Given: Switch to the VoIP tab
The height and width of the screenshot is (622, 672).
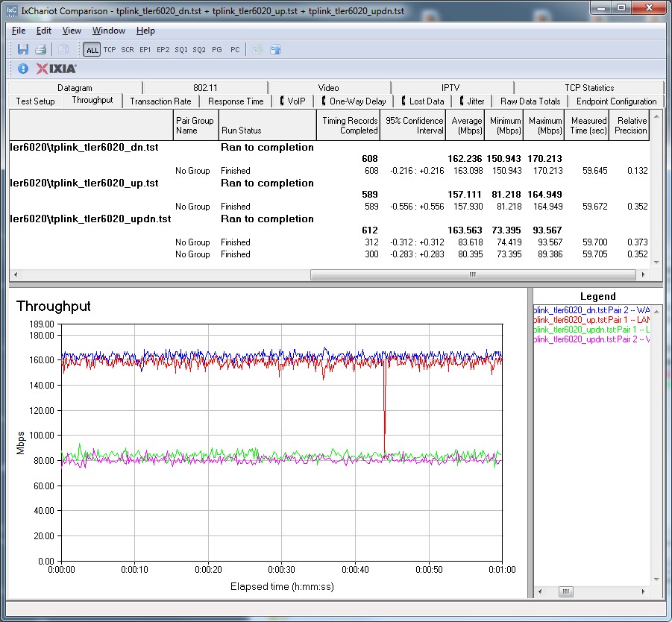Looking at the screenshot, I should click(x=292, y=101).
